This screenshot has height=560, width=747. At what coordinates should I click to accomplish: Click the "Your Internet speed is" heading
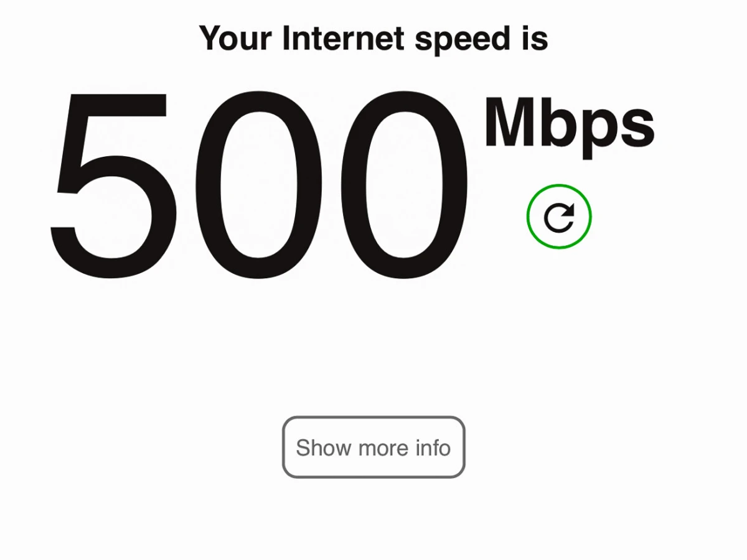374,38
